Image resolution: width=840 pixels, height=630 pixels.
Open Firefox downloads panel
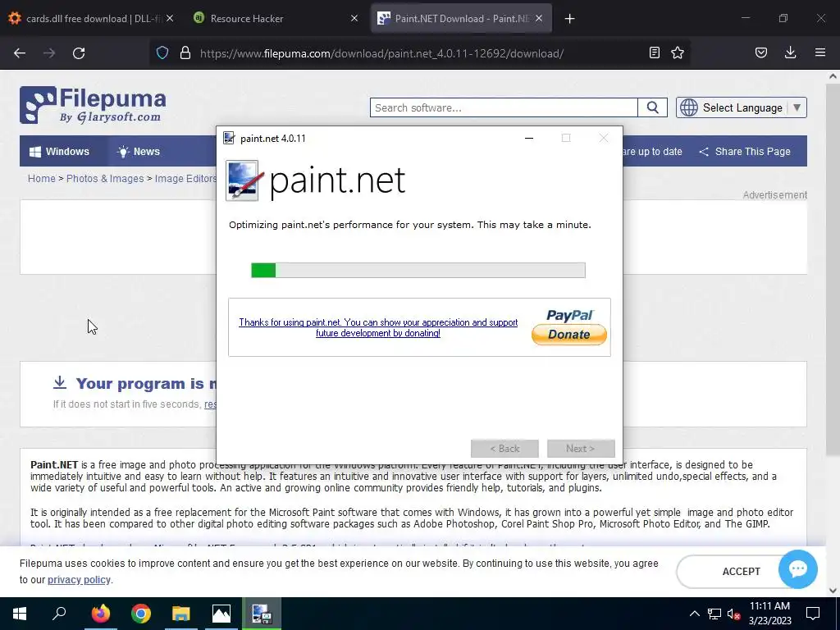click(790, 52)
